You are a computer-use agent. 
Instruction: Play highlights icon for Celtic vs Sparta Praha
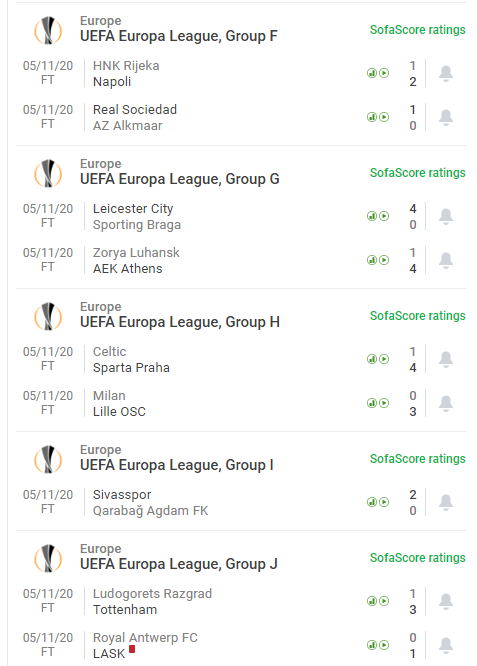(x=384, y=359)
